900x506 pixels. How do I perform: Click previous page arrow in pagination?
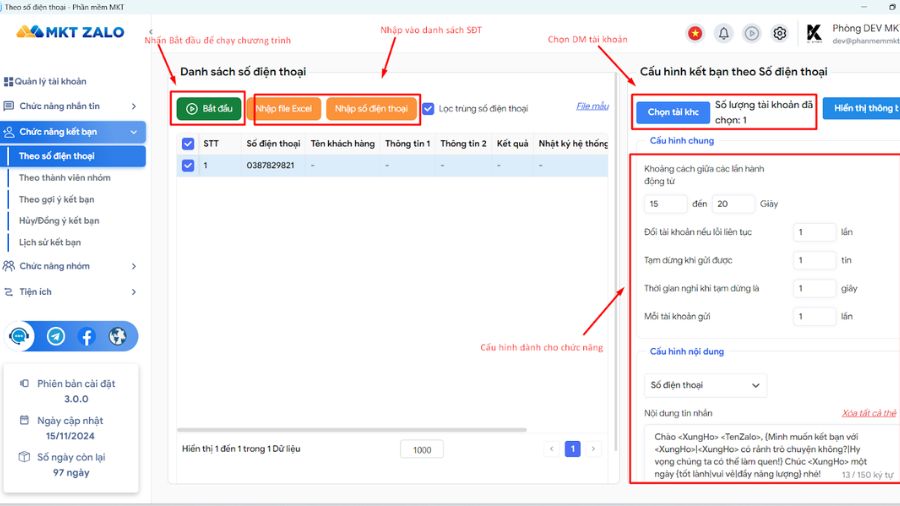click(x=552, y=449)
